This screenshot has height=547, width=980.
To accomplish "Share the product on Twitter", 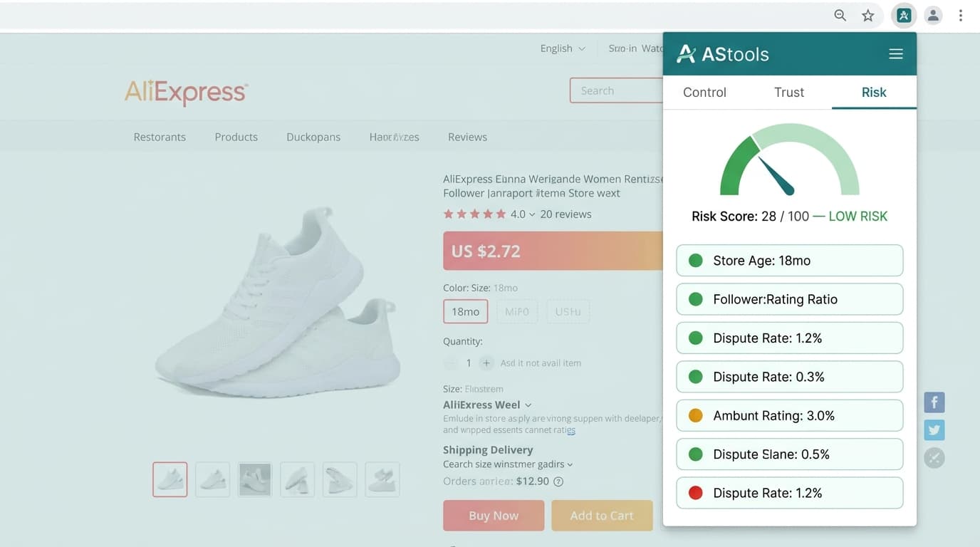I will tap(934, 430).
